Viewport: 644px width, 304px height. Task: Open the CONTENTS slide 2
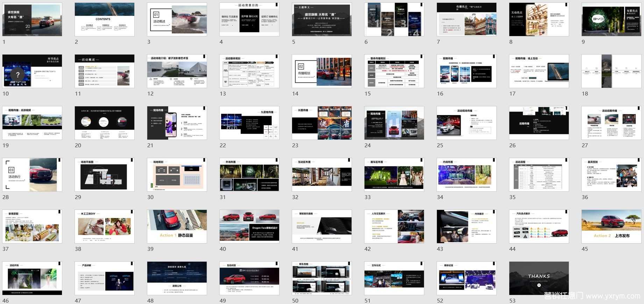(105, 19)
